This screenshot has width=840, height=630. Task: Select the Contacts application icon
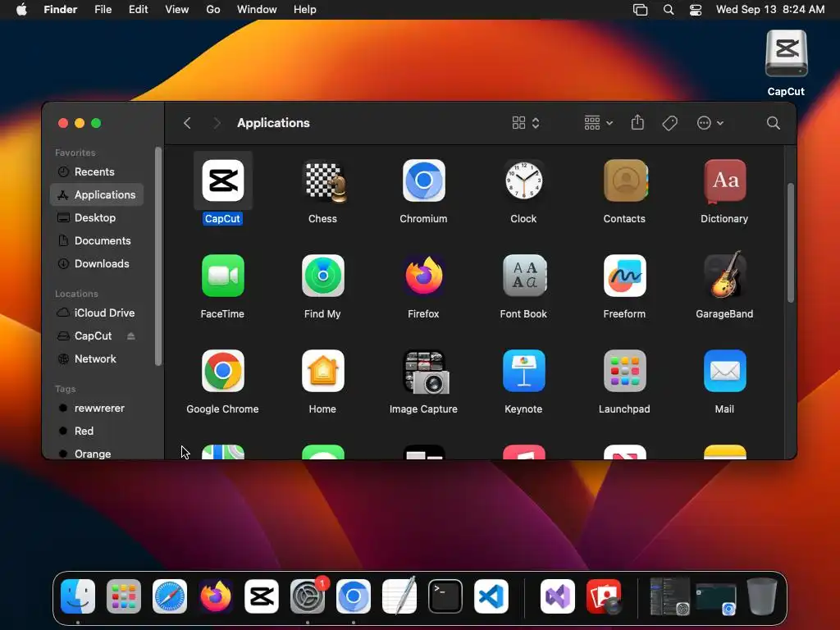(624, 180)
